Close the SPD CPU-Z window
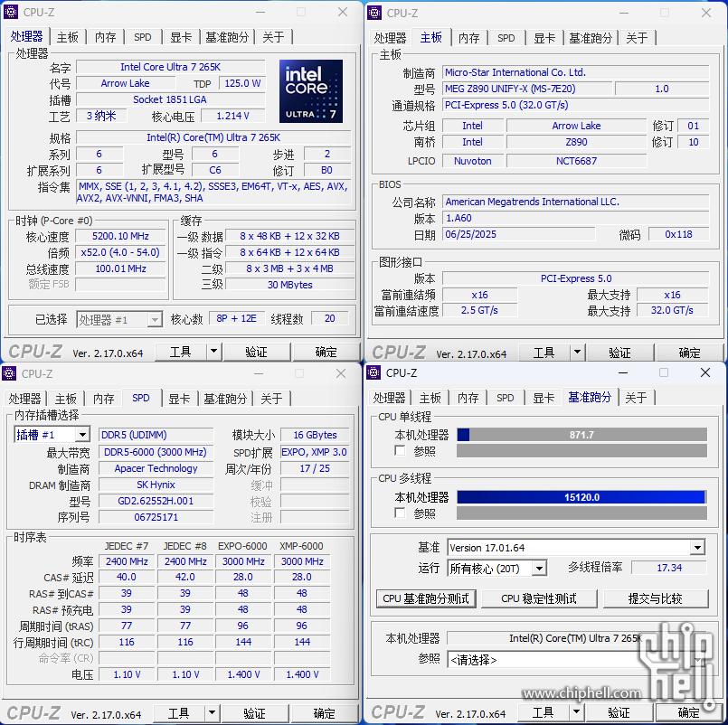This screenshot has width=728, height=725. click(342, 373)
